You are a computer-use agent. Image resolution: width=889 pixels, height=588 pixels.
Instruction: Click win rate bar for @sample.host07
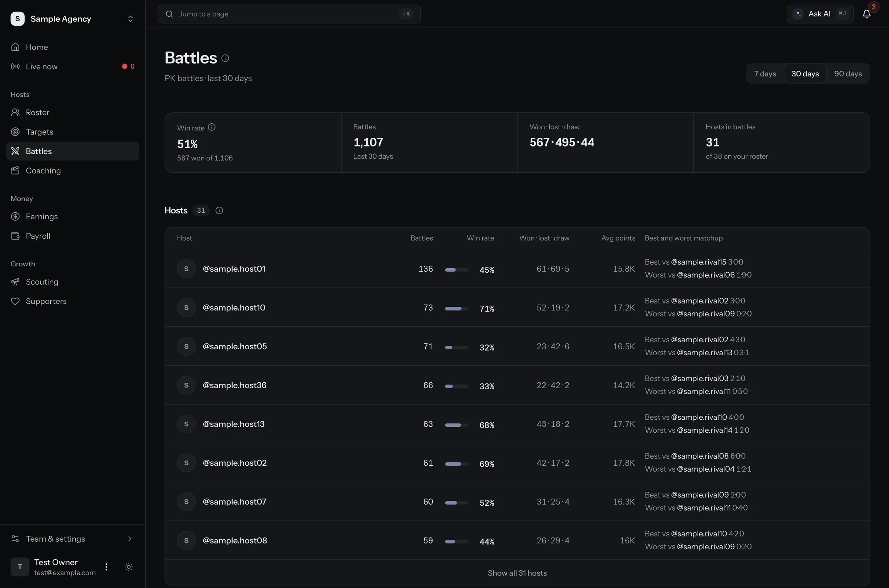[456, 503]
